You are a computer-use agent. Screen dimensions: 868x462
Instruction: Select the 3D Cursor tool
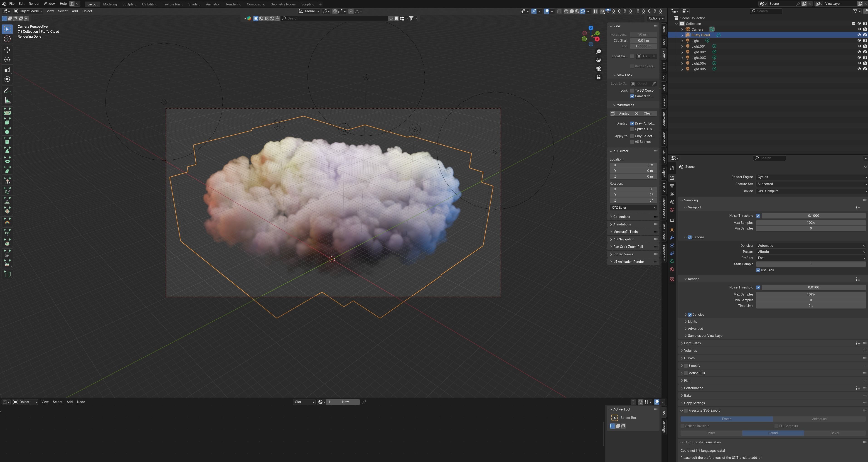click(x=7, y=39)
